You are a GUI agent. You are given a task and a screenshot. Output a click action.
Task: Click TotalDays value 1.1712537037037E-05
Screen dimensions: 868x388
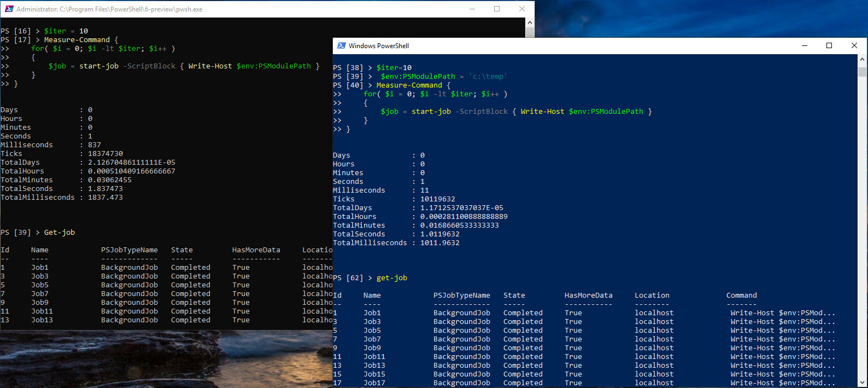pyautogui.click(x=462, y=208)
